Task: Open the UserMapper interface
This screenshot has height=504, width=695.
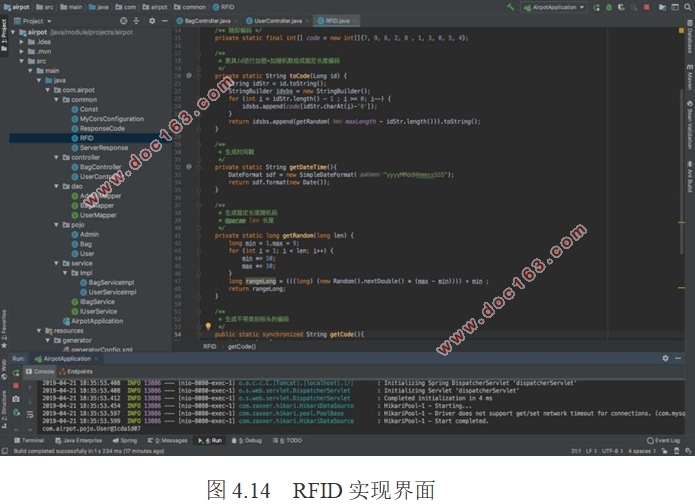Action: (94, 215)
